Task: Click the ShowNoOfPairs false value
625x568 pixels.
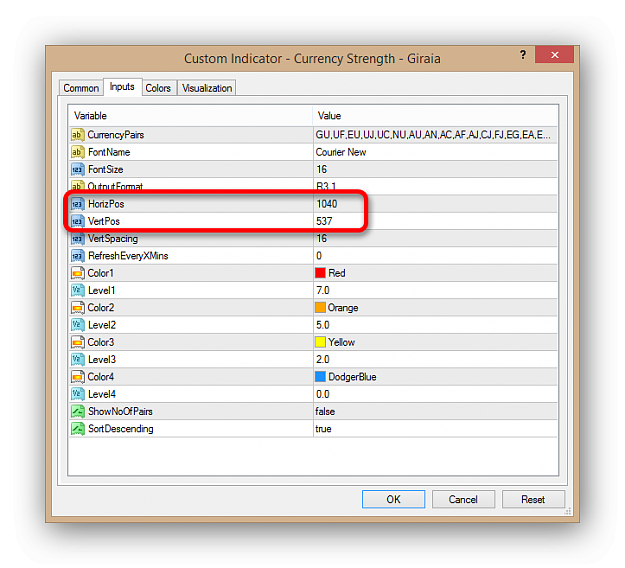Action: [x=325, y=411]
